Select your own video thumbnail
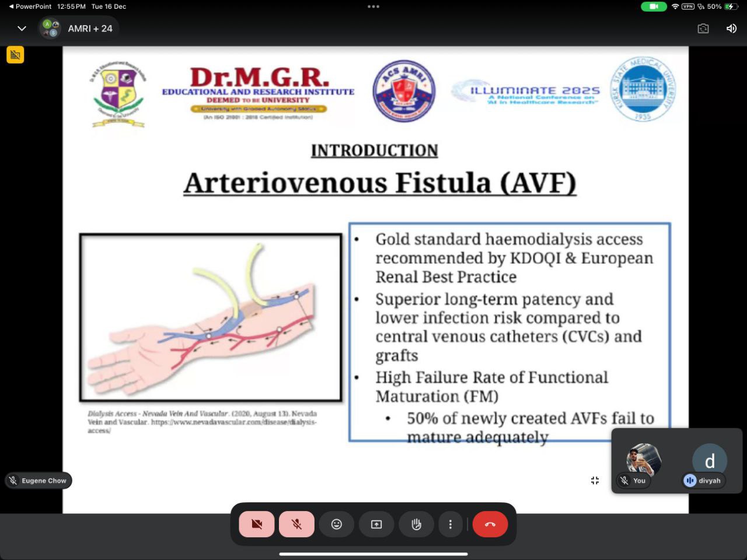Image resolution: width=747 pixels, height=560 pixels. coord(643,460)
